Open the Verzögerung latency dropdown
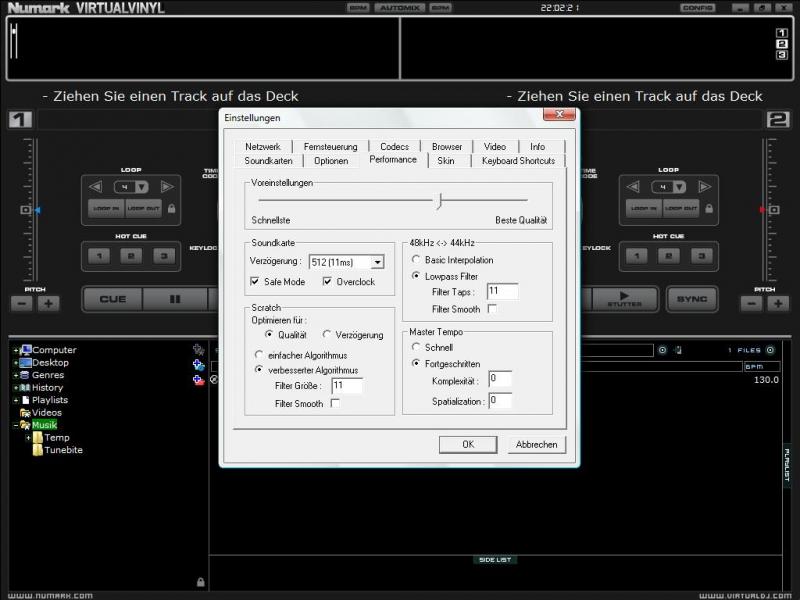This screenshot has width=800, height=600. tap(377, 262)
